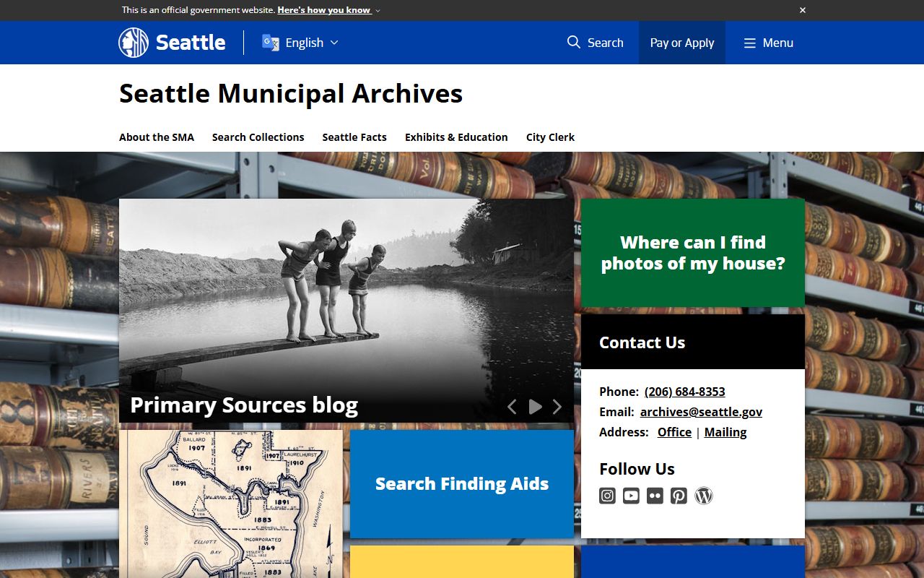The width and height of the screenshot is (924, 578).
Task: Click the Seattle wordmark text
Action: [x=191, y=43]
